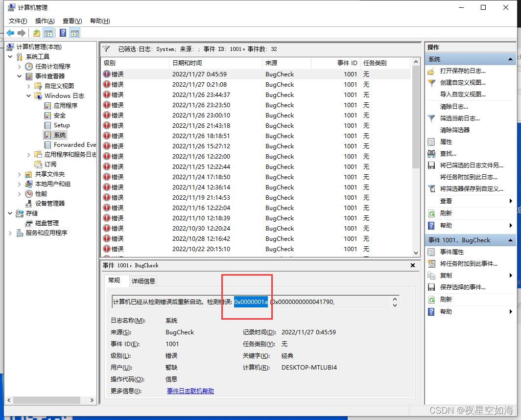This screenshot has height=420, width=521.
Task: Click the 查找 binoculars action
Action: (448, 154)
